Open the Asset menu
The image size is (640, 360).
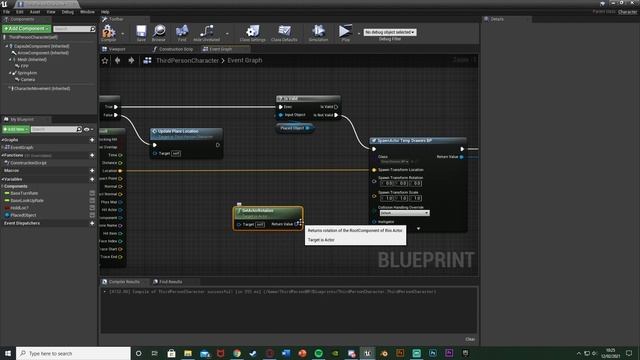[x=35, y=12]
